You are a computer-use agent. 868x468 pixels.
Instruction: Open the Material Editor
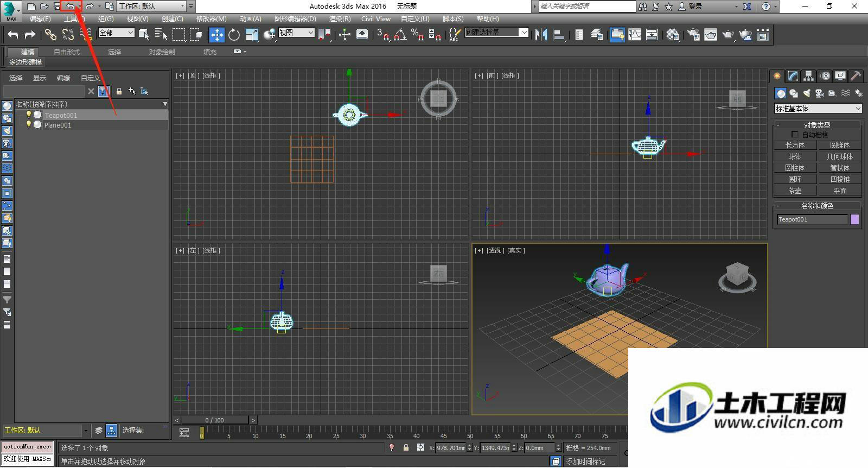click(x=673, y=35)
